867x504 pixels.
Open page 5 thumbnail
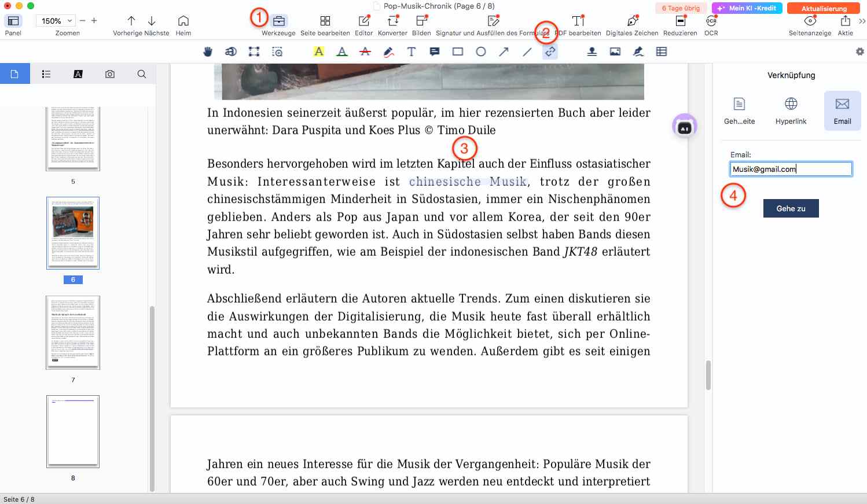[x=73, y=138]
